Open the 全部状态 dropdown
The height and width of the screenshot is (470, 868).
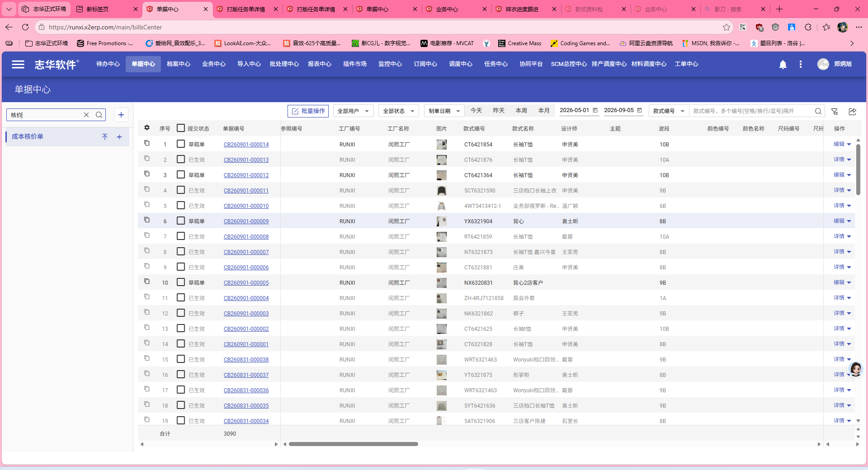(x=398, y=111)
